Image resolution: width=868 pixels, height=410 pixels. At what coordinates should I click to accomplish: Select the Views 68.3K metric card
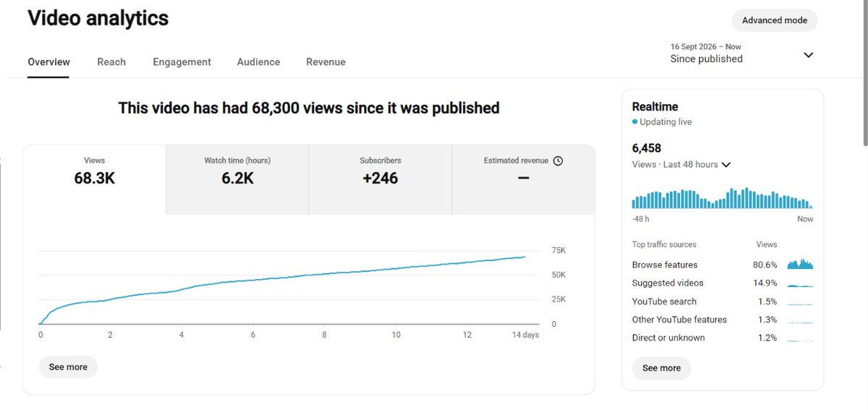tap(95, 179)
